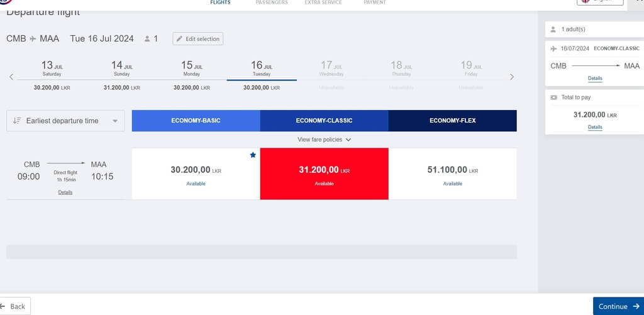Select 13 Jul Saturday date tab
Screen dimensions: 644x315
click(52, 75)
